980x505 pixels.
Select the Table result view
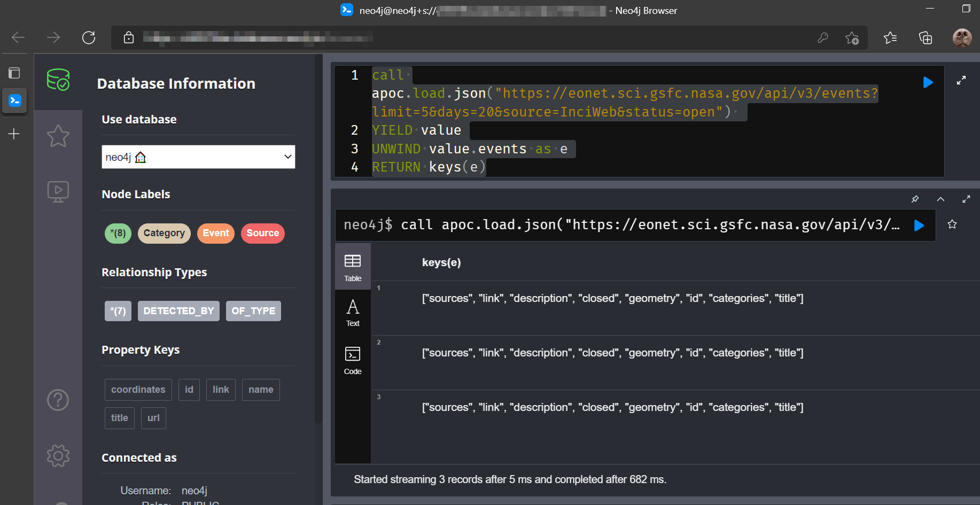click(353, 267)
